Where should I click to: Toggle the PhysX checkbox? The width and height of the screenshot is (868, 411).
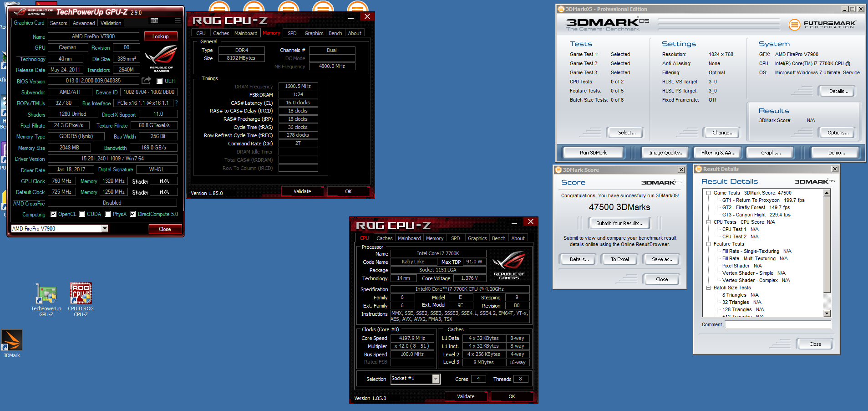[108, 214]
